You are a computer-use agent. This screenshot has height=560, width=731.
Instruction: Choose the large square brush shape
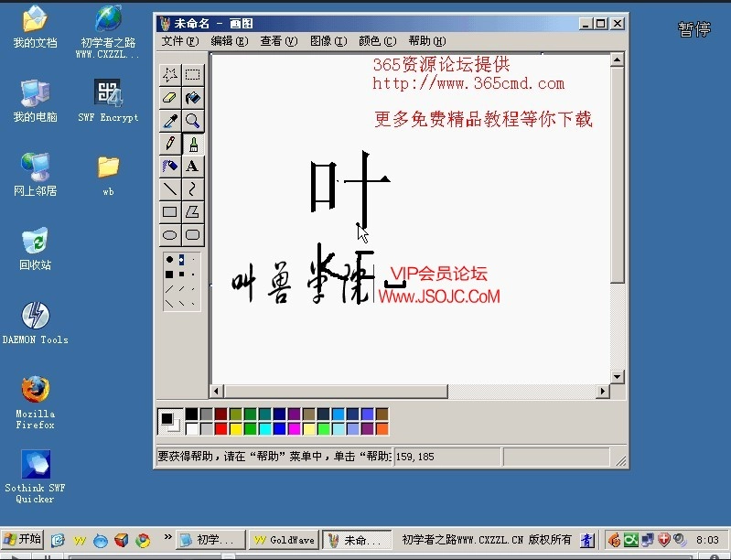[169, 275]
